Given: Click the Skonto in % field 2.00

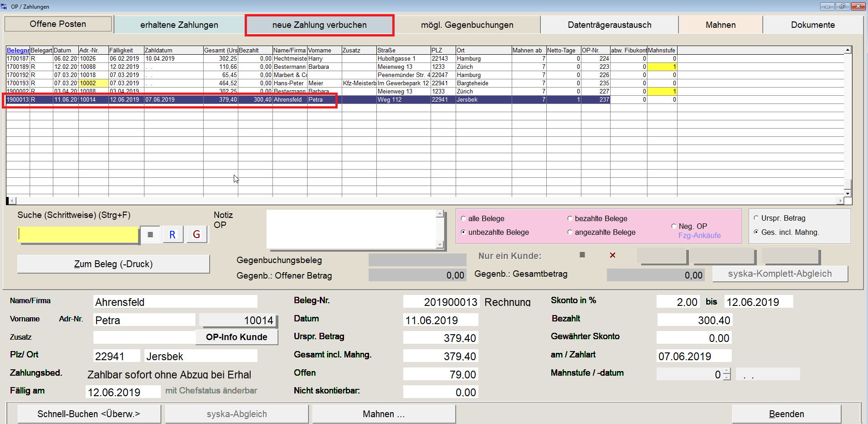Looking at the screenshot, I should pyautogui.click(x=678, y=302).
